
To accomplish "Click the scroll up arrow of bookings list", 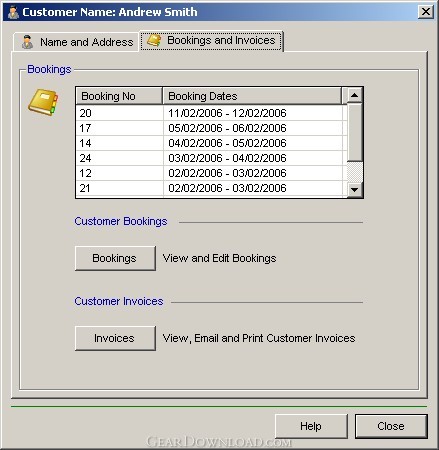I will 354,95.
